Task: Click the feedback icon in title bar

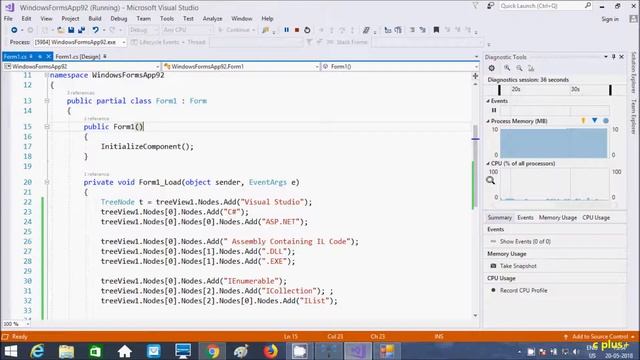Action: (x=491, y=6)
